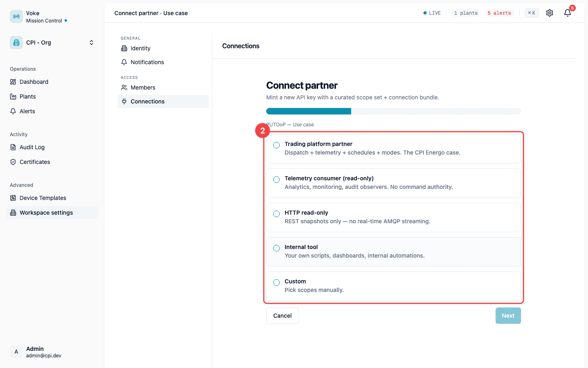Click the Certificates shield icon
Viewport: 588px width, 368px height.
click(x=13, y=162)
